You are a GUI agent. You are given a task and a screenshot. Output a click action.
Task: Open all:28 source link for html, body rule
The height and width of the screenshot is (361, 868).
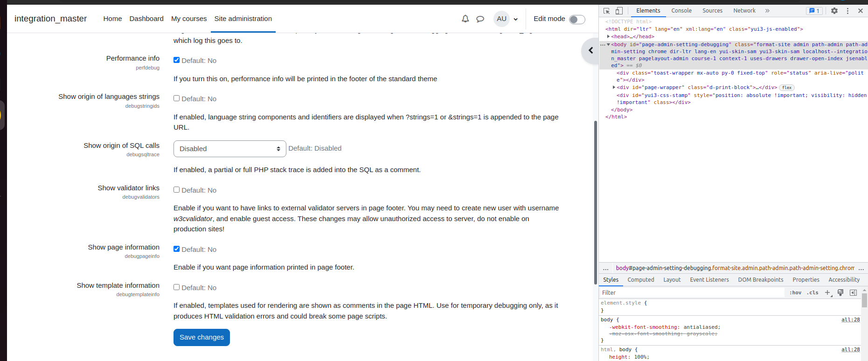click(x=850, y=350)
